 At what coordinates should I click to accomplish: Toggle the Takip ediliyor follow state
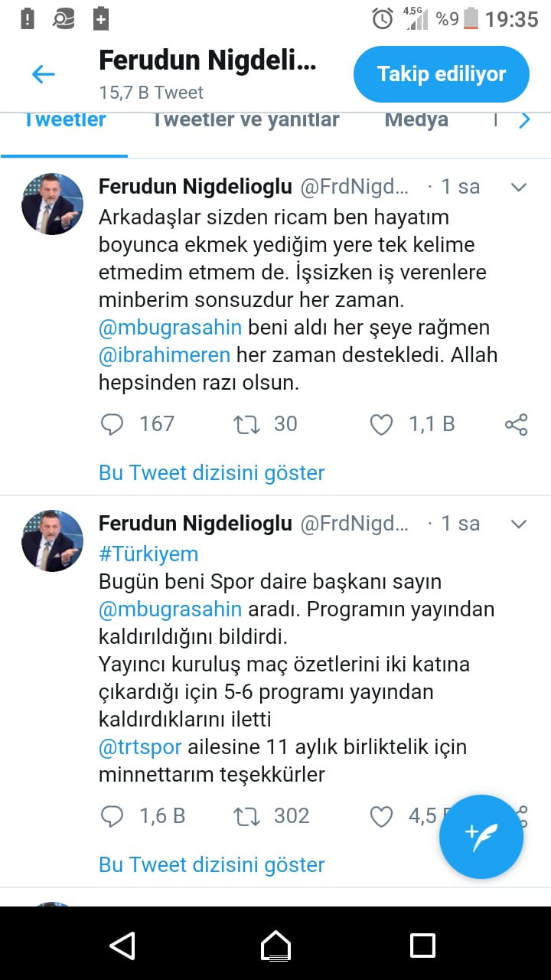point(441,73)
